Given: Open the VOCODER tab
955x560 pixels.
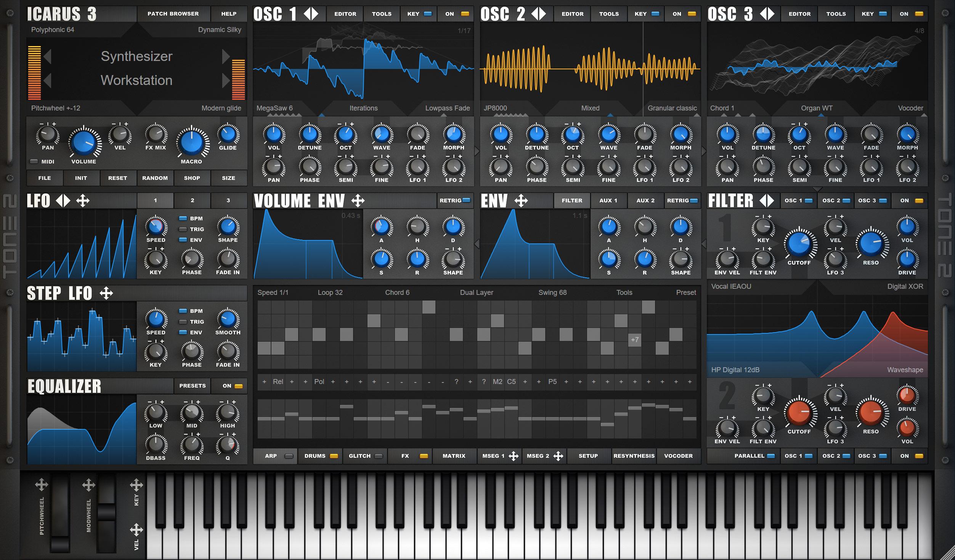Looking at the screenshot, I should click(678, 456).
